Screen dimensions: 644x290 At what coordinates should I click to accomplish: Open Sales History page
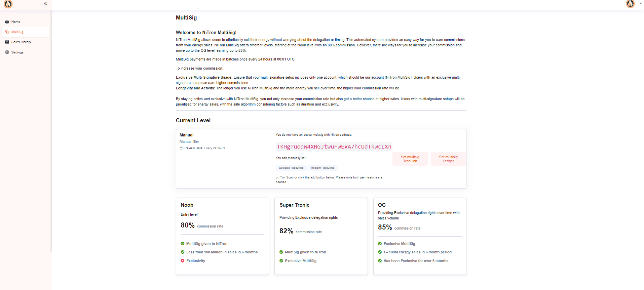point(25,42)
